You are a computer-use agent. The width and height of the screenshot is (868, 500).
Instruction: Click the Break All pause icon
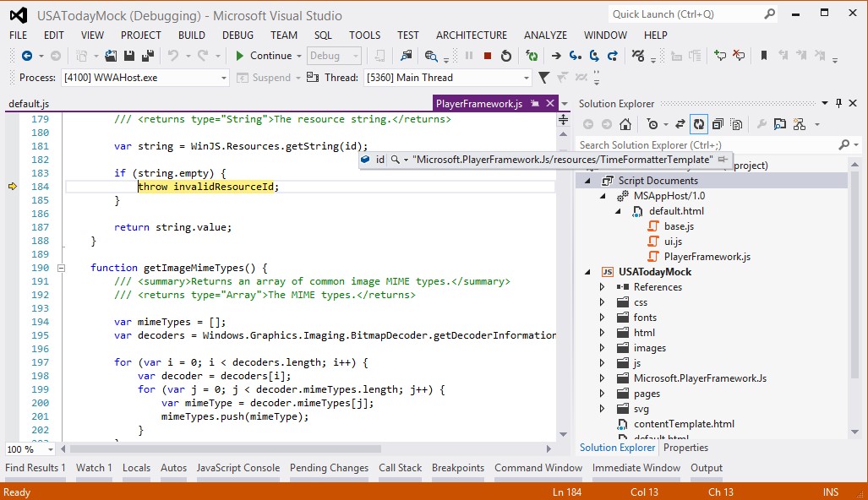(x=470, y=56)
